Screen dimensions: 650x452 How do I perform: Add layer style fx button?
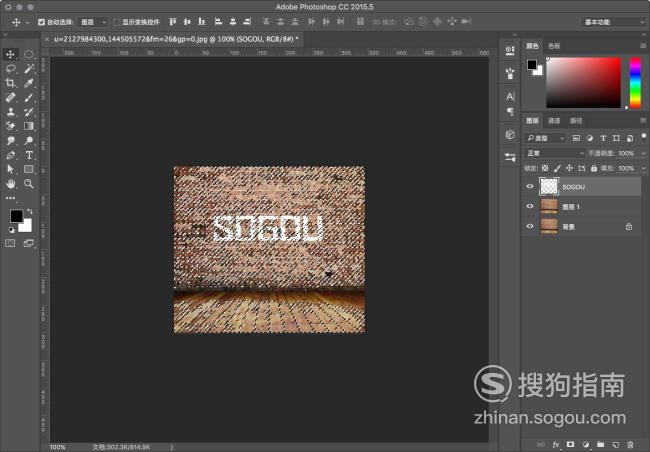556,445
